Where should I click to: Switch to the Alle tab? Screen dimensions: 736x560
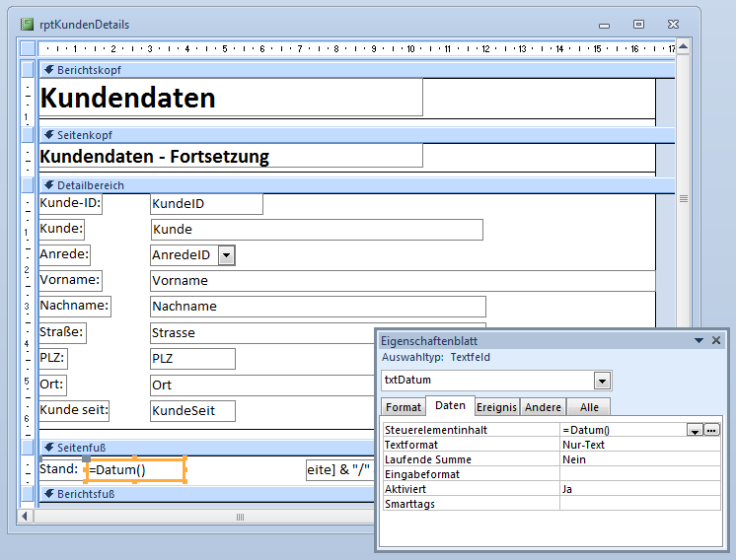click(589, 407)
